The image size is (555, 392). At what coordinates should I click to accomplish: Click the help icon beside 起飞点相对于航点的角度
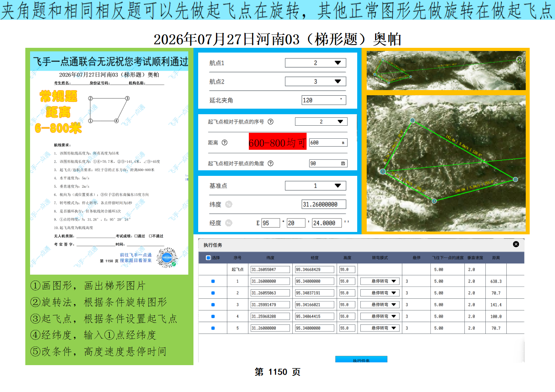tap(271, 163)
